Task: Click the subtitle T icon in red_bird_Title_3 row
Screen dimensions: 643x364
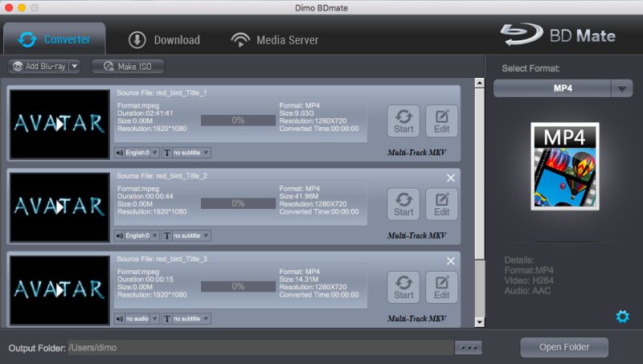Action: click(x=167, y=319)
